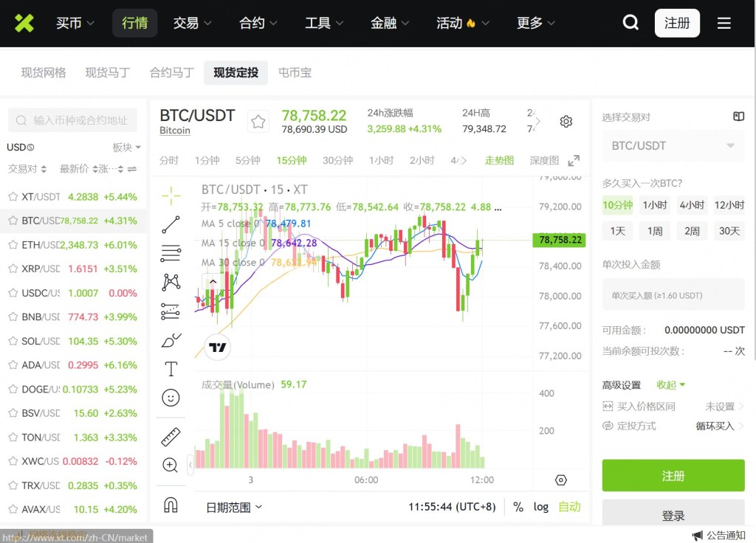Open chart settings with the gear icon
The width and height of the screenshot is (756, 543).
pos(566,121)
